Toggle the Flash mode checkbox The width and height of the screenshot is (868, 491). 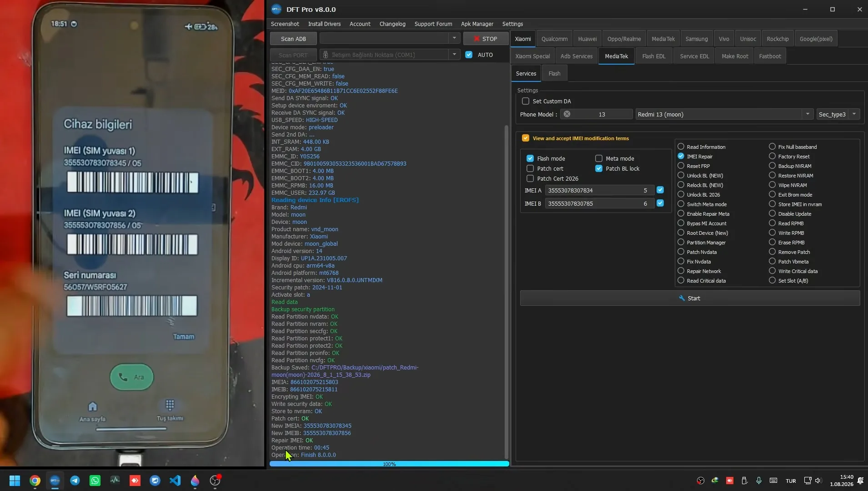530,158
